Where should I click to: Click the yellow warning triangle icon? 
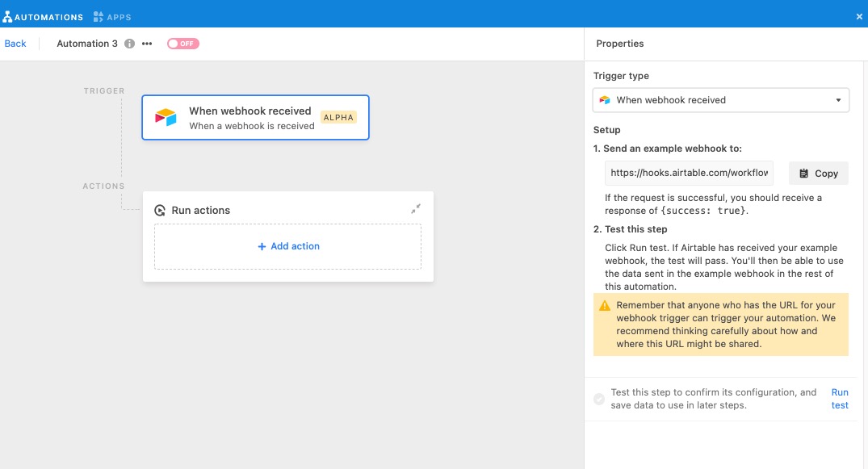tap(605, 306)
